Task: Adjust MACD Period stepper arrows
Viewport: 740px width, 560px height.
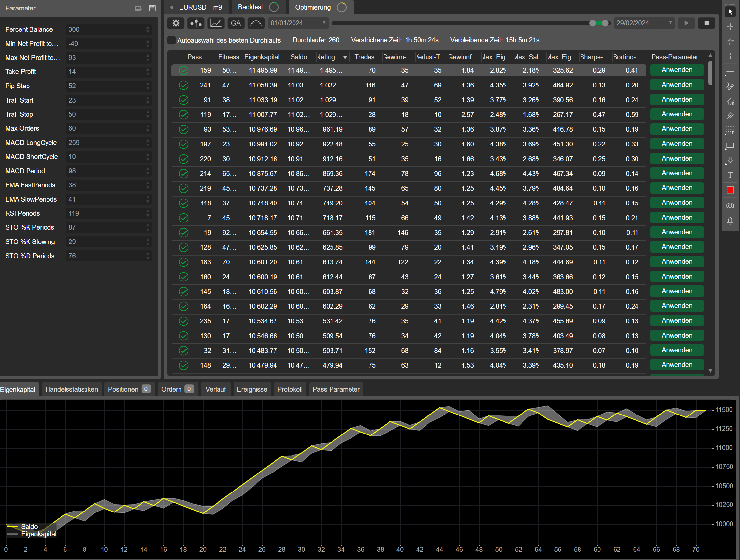Action: point(148,171)
